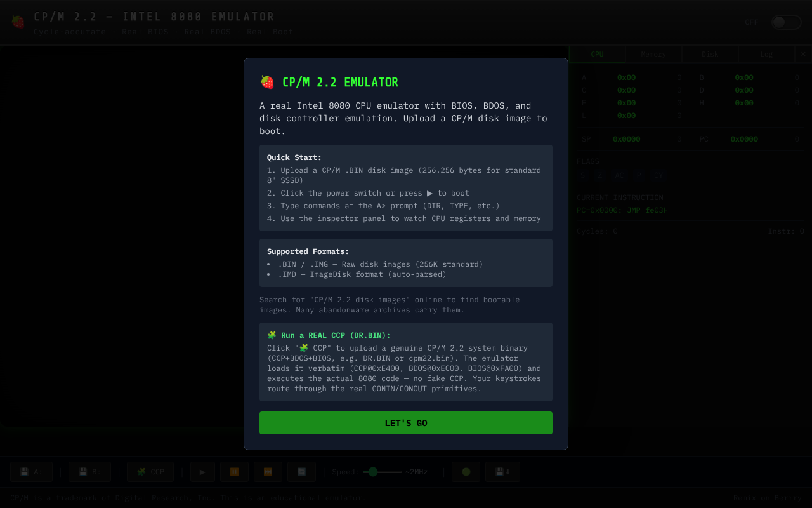Click the fast-forward step button
The height and width of the screenshot is (508, 812).
tap(268, 472)
